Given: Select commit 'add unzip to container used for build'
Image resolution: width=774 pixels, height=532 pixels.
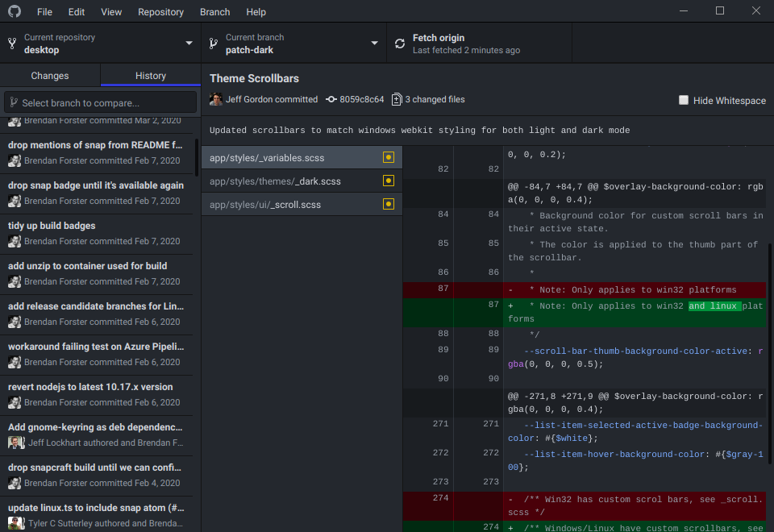Looking at the screenshot, I should coord(96,274).
